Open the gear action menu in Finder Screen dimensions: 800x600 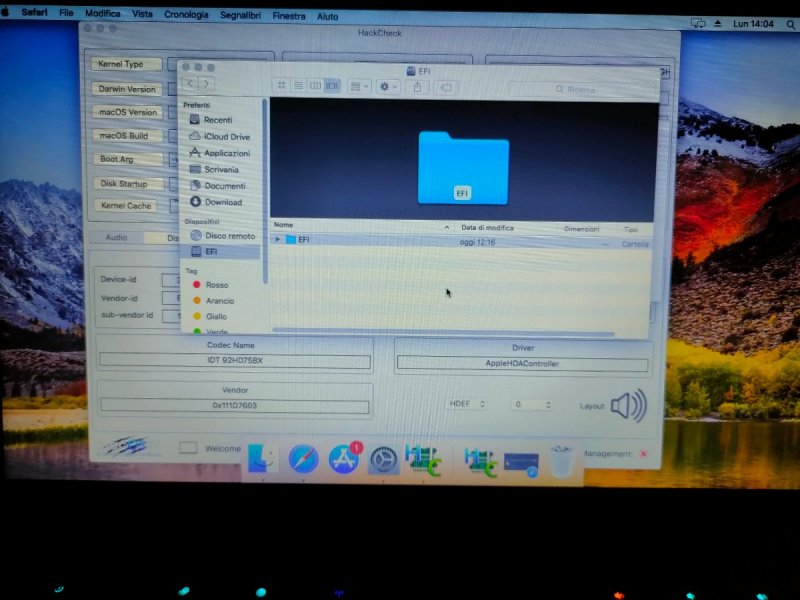(x=388, y=87)
